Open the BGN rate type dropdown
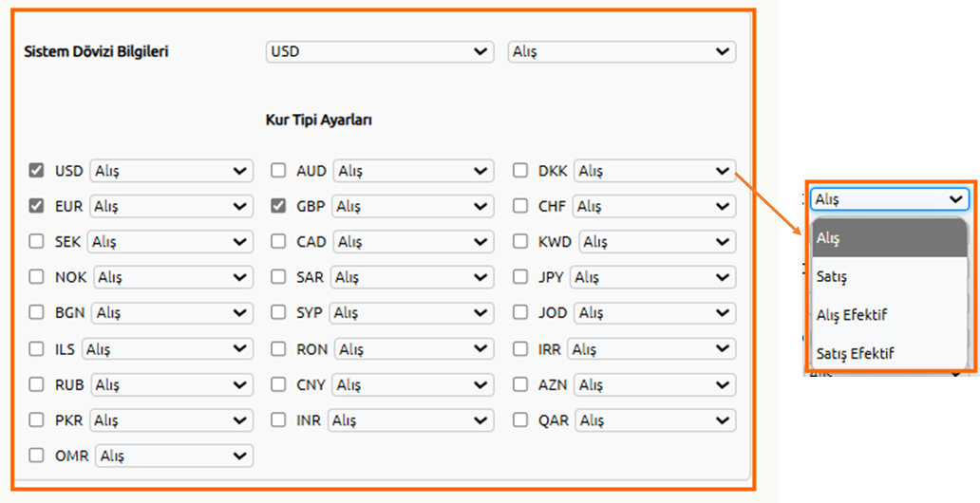The width and height of the screenshot is (980, 503). 172,313
